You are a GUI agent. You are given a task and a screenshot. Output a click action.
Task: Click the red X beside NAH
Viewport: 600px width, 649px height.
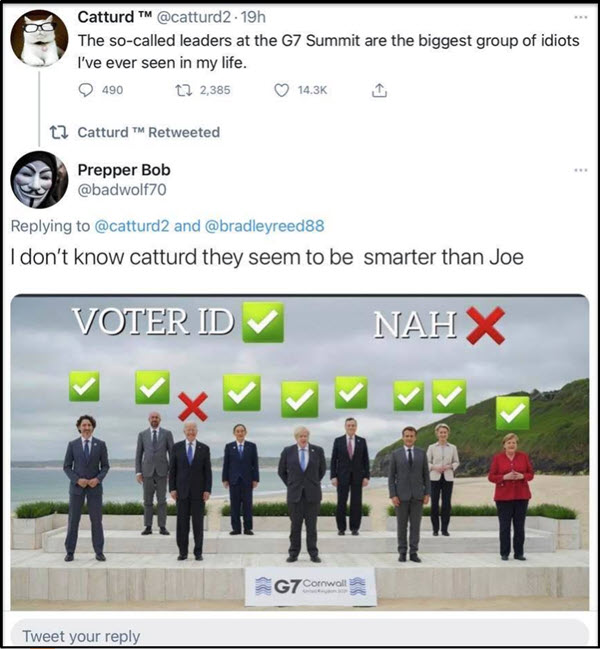pos(485,325)
